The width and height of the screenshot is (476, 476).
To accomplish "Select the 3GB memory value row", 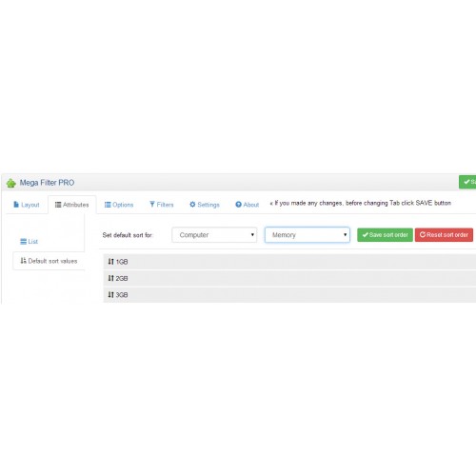I will pyautogui.click(x=289, y=295).
